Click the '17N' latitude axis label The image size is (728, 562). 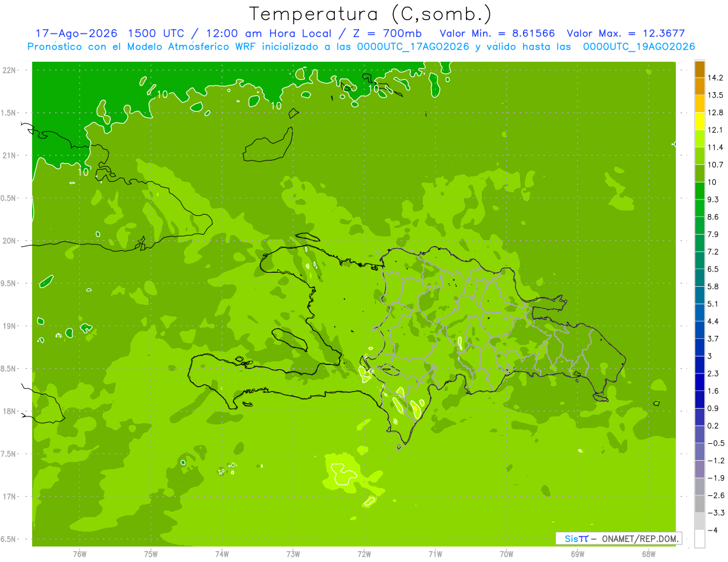(10, 497)
